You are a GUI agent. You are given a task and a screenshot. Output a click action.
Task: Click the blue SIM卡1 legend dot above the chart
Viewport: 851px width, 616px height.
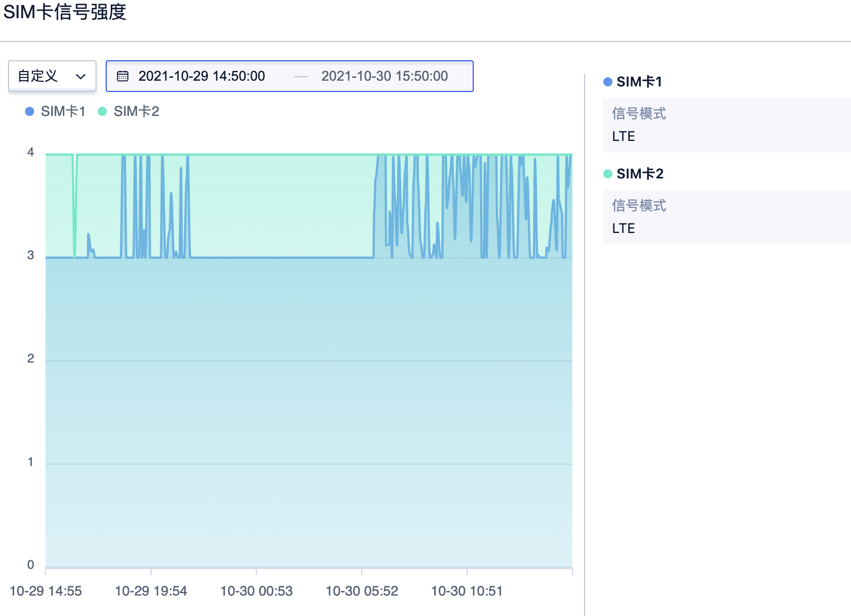pyautogui.click(x=30, y=111)
